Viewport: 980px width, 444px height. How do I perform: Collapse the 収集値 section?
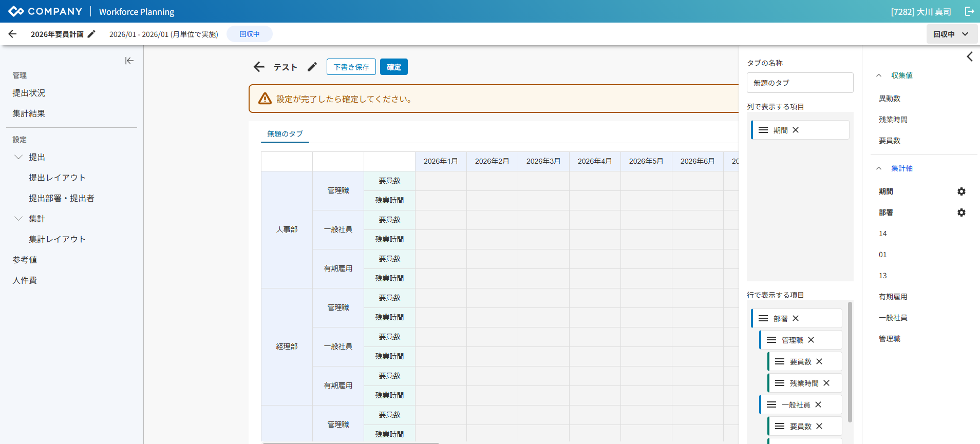tap(879, 75)
